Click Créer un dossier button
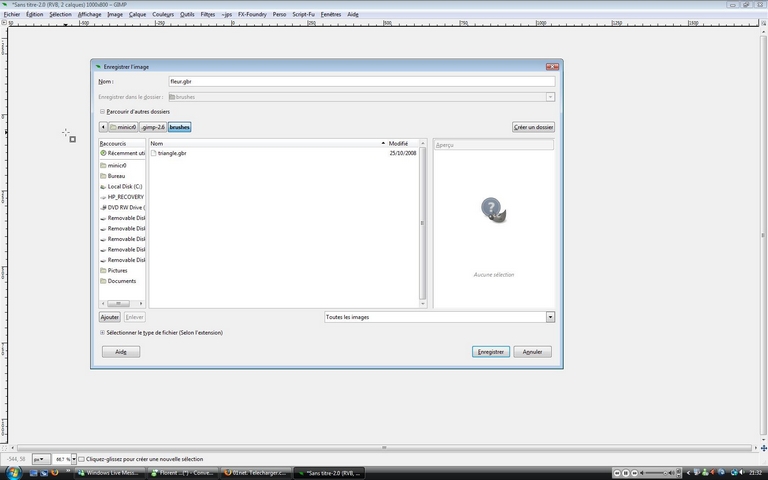The width and height of the screenshot is (768, 480). (x=533, y=127)
